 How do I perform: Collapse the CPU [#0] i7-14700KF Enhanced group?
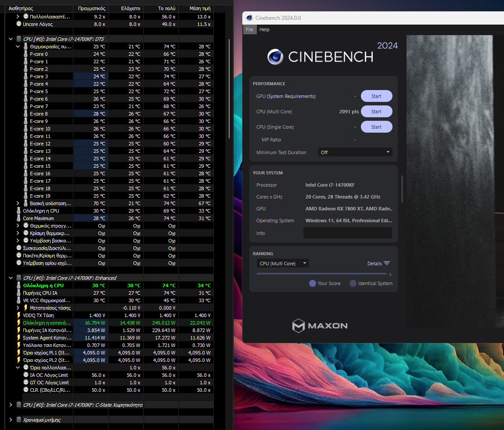pos(11,278)
